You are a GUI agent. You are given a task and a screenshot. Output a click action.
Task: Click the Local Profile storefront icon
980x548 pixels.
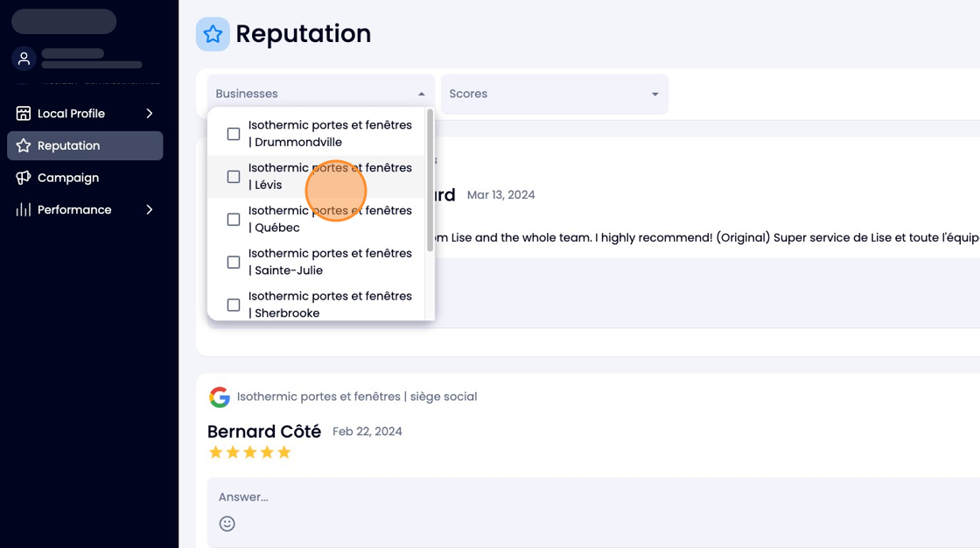[x=23, y=113]
